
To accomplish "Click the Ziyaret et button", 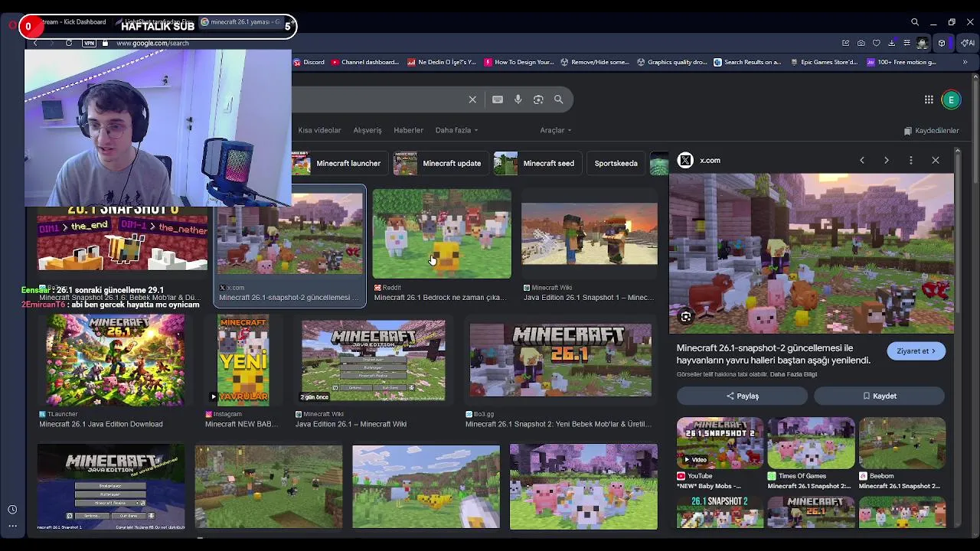I will click(x=916, y=351).
